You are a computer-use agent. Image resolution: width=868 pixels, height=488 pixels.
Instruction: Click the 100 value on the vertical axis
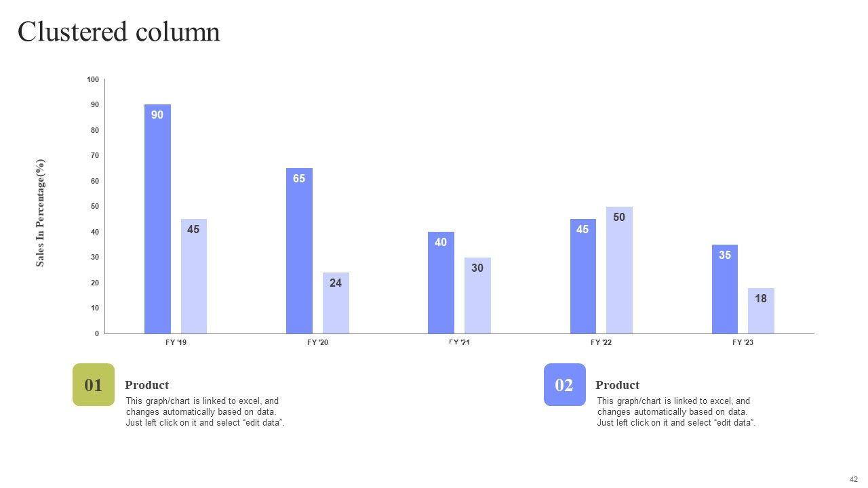click(x=93, y=80)
